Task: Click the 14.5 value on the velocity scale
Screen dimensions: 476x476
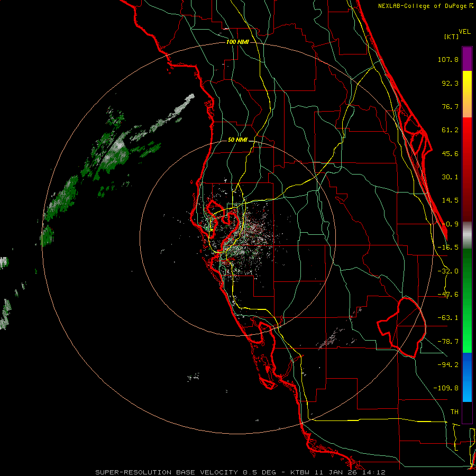Action: (x=450, y=200)
